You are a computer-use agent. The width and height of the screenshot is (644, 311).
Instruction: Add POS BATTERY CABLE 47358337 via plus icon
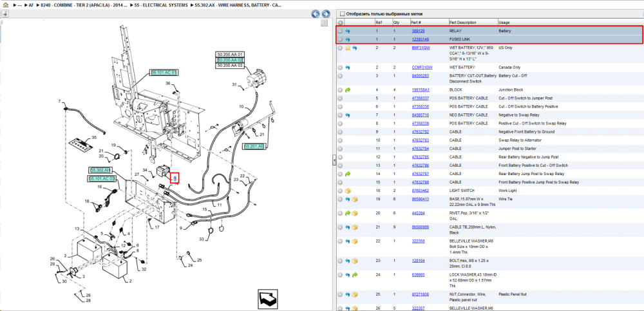[340, 99]
